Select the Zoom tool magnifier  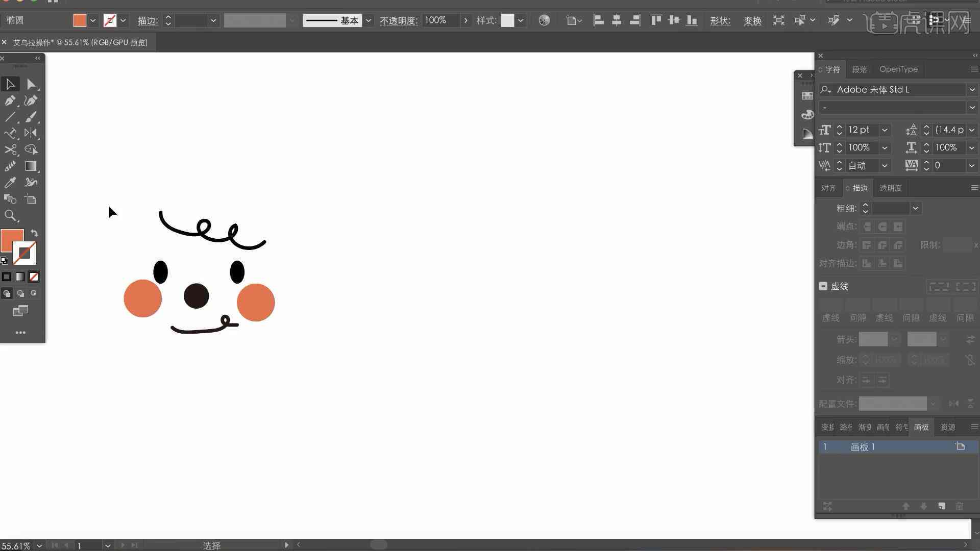tap(10, 216)
